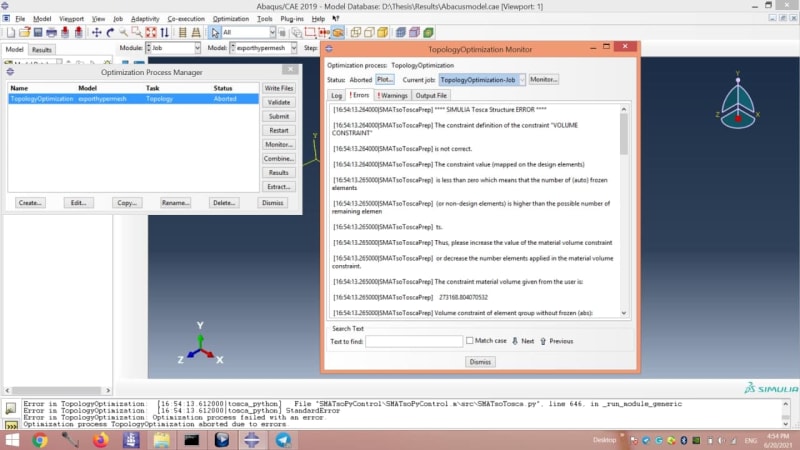
Task: Click the Validate button
Action: 279,103
